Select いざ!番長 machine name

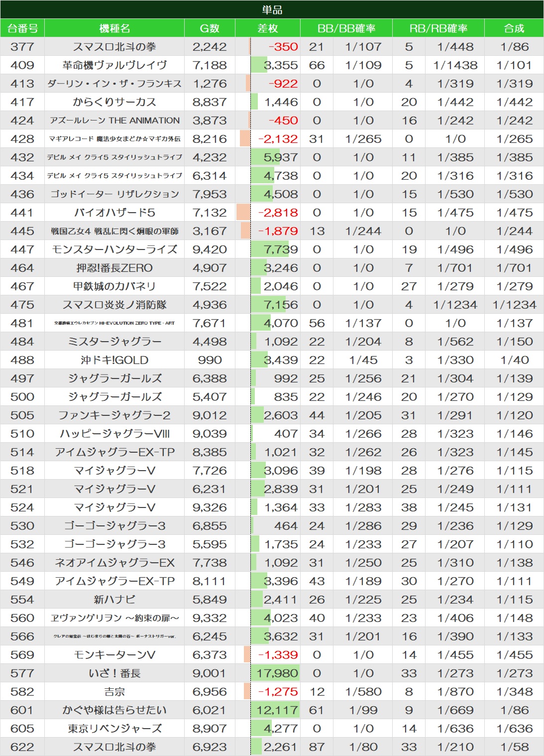[114, 673]
